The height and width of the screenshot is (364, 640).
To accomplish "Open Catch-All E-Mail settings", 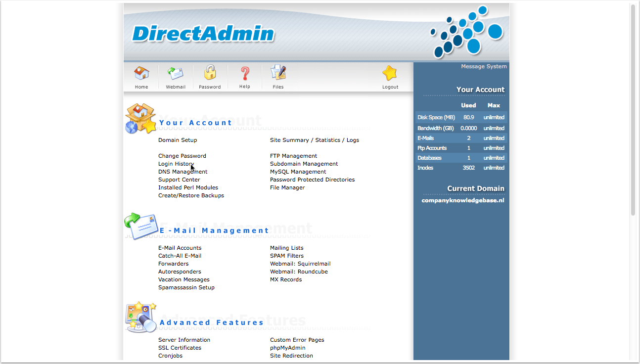I will (180, 256).
